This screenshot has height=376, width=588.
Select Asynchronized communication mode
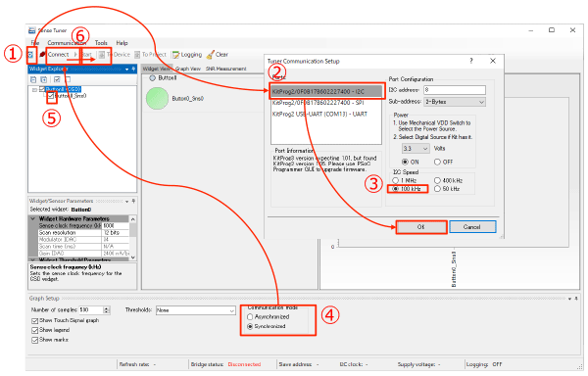[x=250, y=317]
